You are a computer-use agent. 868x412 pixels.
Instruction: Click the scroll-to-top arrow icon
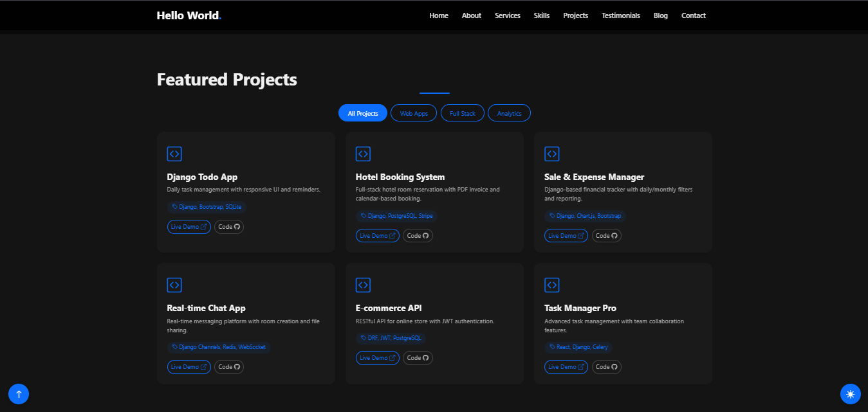click(19, 394)
